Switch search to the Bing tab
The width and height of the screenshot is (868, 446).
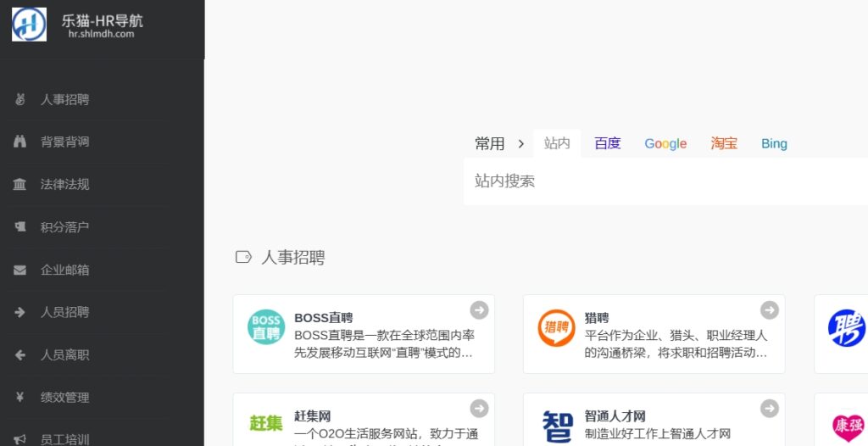point(774,143)
